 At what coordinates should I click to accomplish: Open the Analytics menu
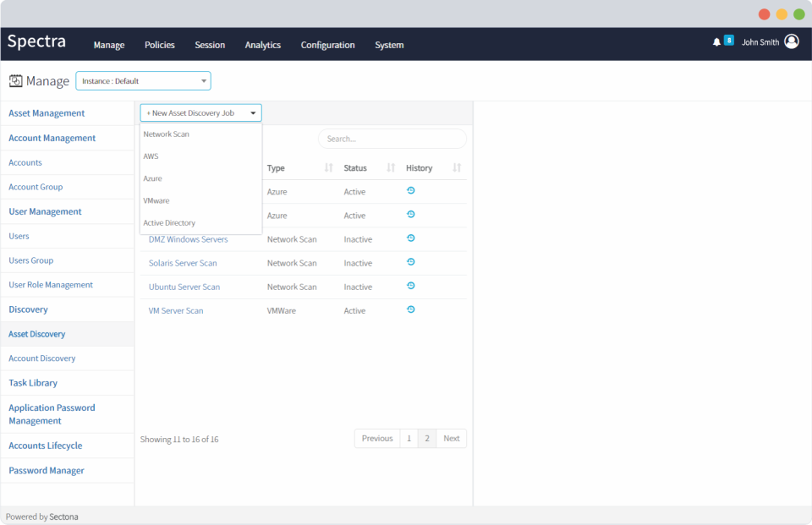tap(262, 45)
